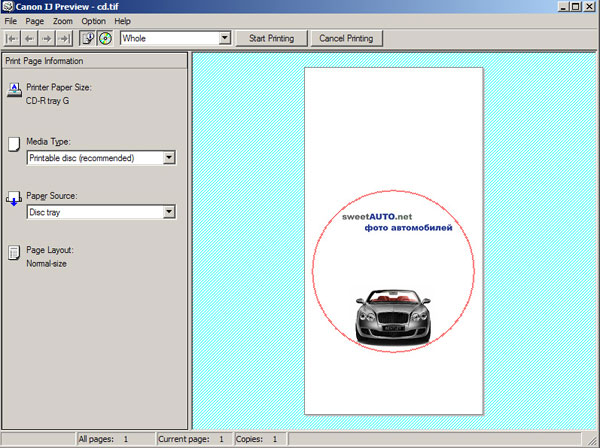Jump to the last page arrow button
Screen dimensions: 600x448
(64, 38)
